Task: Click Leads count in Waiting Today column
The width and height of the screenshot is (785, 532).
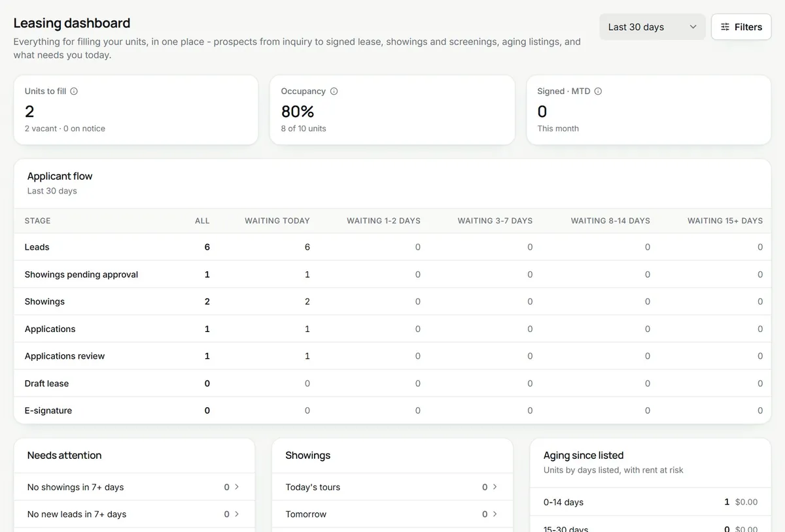Action: 307,247
